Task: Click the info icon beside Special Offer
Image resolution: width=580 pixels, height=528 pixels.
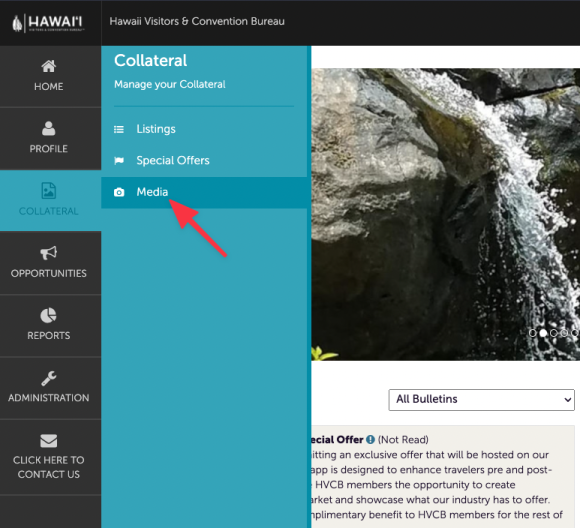Action: pyautogui.click(x=370, y=440)
